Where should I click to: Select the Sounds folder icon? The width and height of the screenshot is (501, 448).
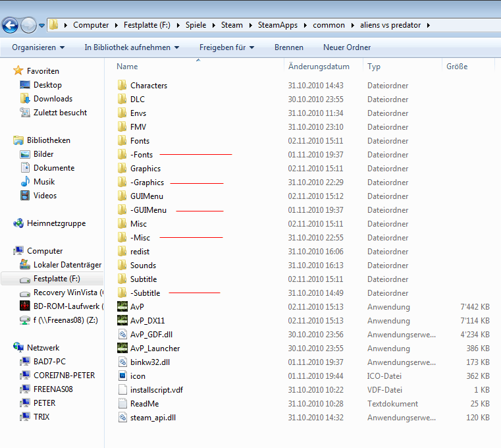[x=122, y=265]
